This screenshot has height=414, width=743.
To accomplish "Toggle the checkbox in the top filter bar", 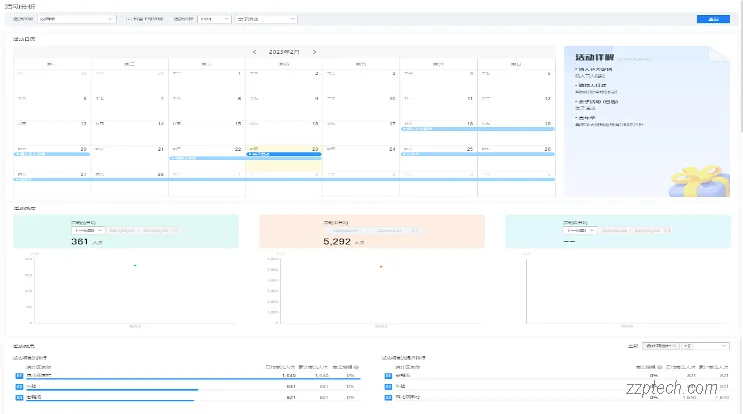I will coord(129,18).
